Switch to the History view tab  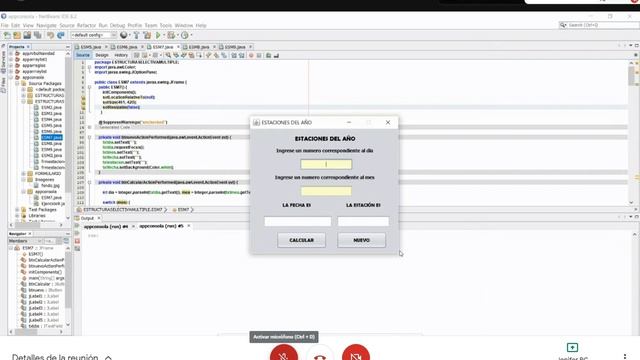121,55
